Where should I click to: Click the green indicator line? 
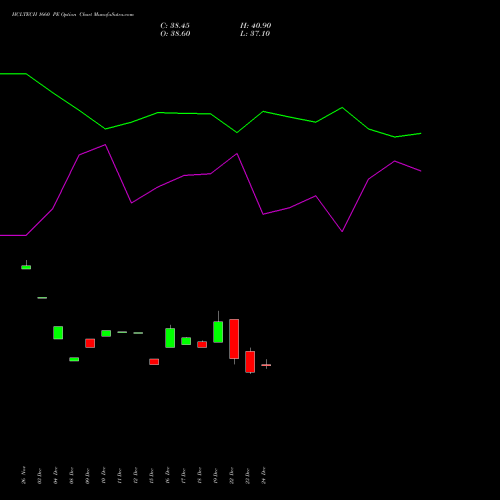coord(210,114)
